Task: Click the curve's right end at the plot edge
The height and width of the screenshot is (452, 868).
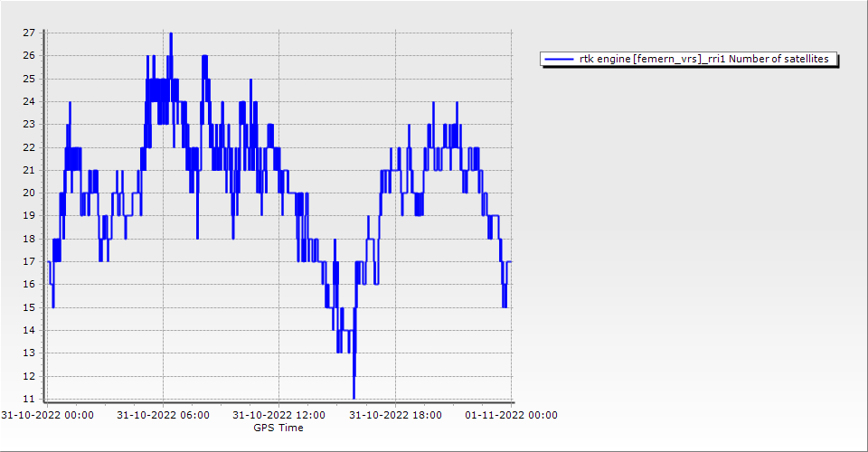Action: point(511,261)
